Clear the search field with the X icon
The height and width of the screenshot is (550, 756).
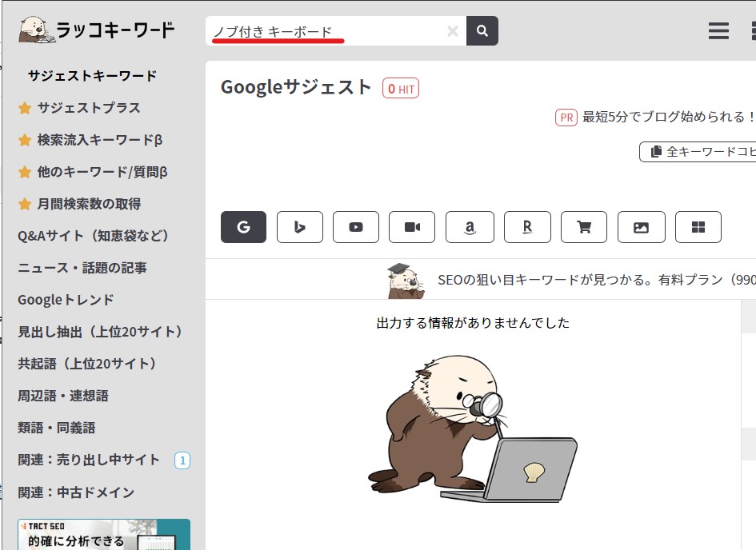[x=452, y=31]
